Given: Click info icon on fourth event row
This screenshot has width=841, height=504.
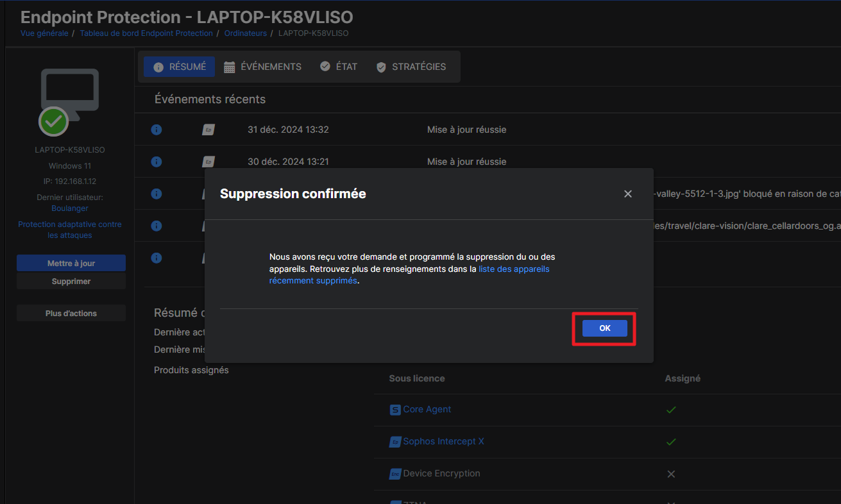Looking at the screenshot, I should 156,226.
